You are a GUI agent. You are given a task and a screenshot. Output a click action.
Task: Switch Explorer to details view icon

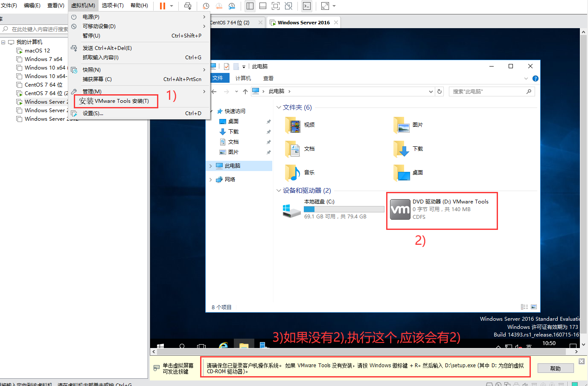coord(524,307)
